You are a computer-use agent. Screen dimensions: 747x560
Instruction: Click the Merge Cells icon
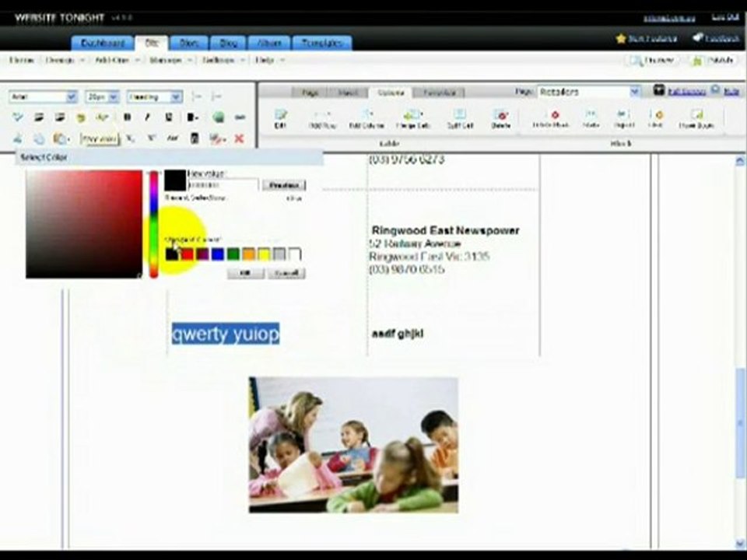413,119
